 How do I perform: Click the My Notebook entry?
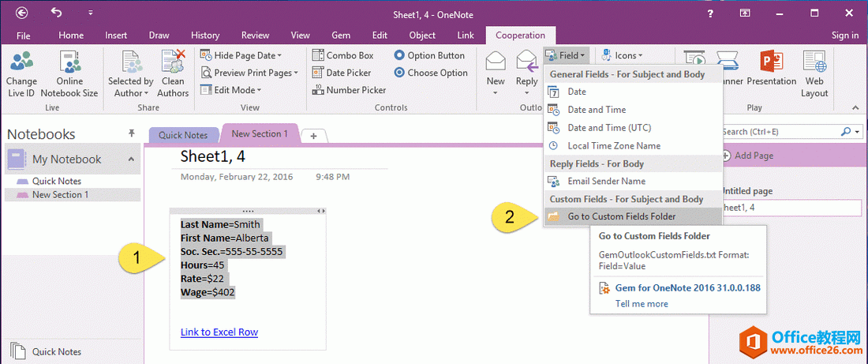73,159
